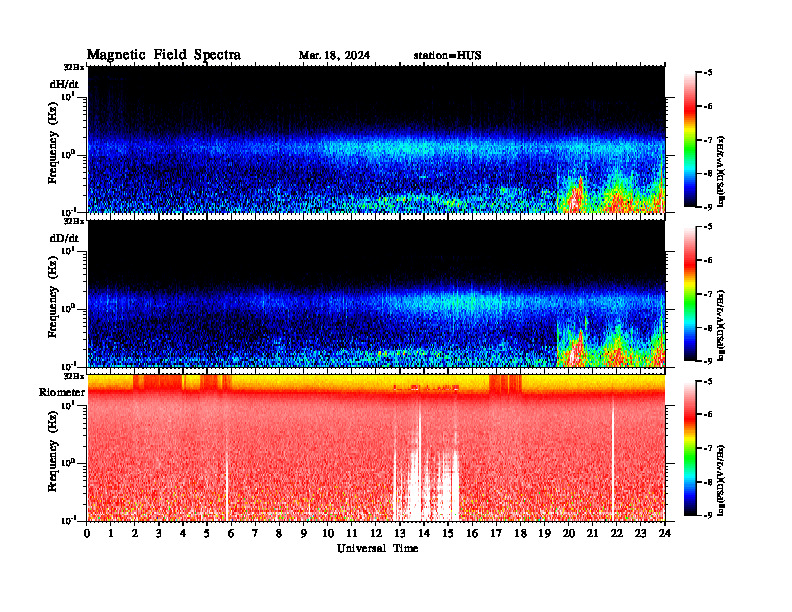Click the "-9" tick on dH/dt color scale
The height and width of the screenshot is (612, 792).
[x=708, y=207]
